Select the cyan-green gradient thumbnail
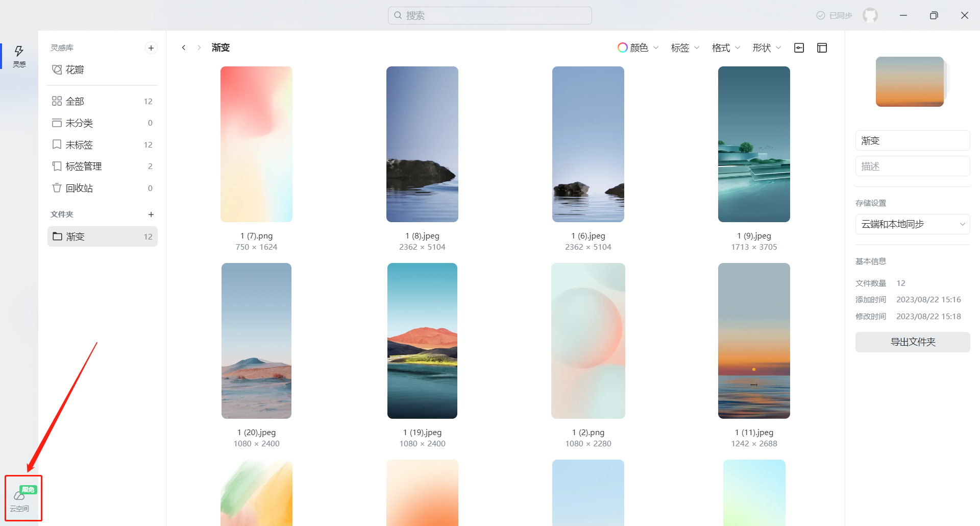980x526 pixels. [x=754, y=493]
